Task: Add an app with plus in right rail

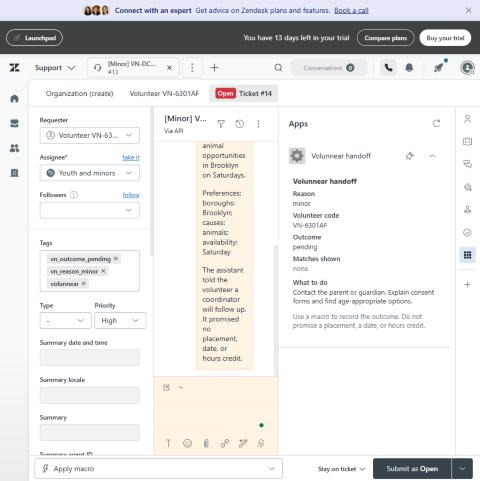Action: tap(467, 285)
